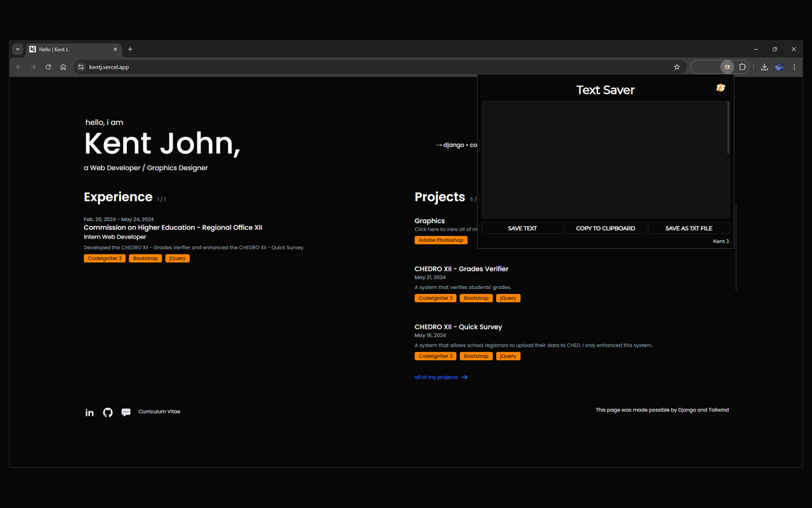The width and height of the screenshot is (812, 508).
Task: Open the browser Extensions puzzle icon
Action: [743, 67]
